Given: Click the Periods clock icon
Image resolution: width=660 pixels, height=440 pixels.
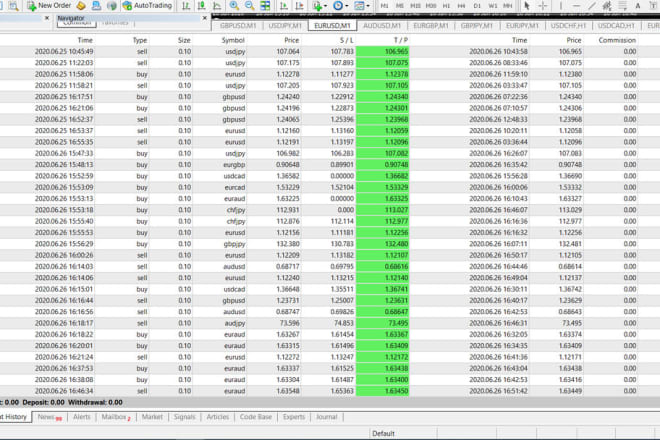Looking at the screenshot, I should point(338,5).
